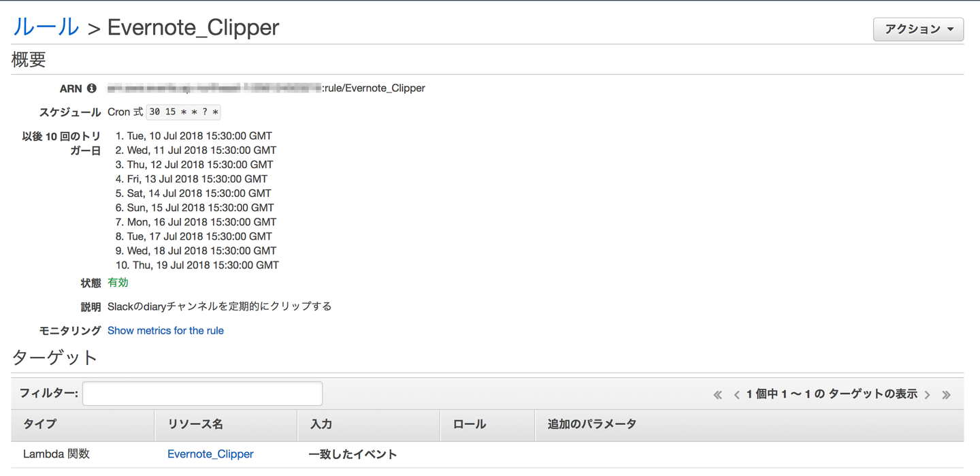Click the rule description about Slack diary
Viewport: 980px width, 476px height.
click(x=220, y=306)
